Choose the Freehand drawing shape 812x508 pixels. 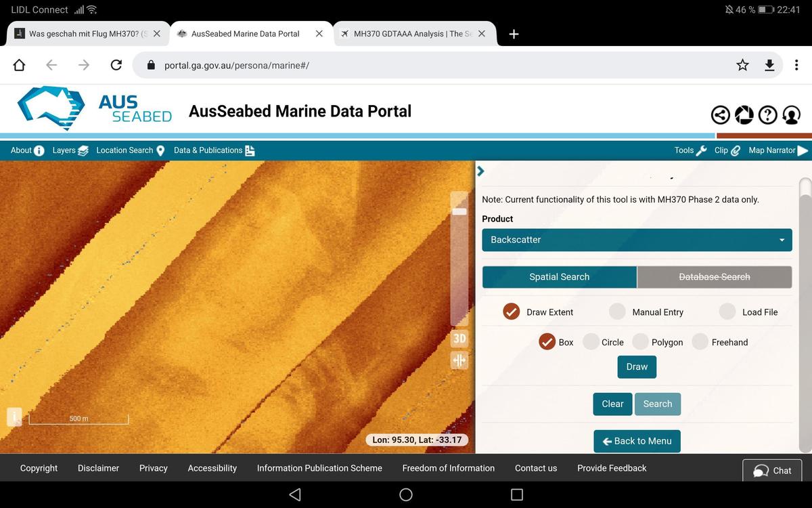[x=700, y=342]
